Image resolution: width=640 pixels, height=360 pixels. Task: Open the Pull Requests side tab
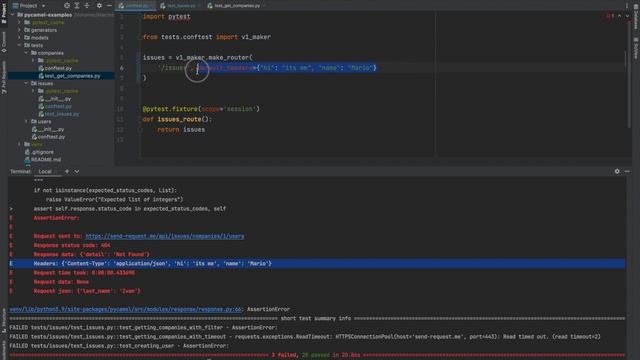coord(4,78)
